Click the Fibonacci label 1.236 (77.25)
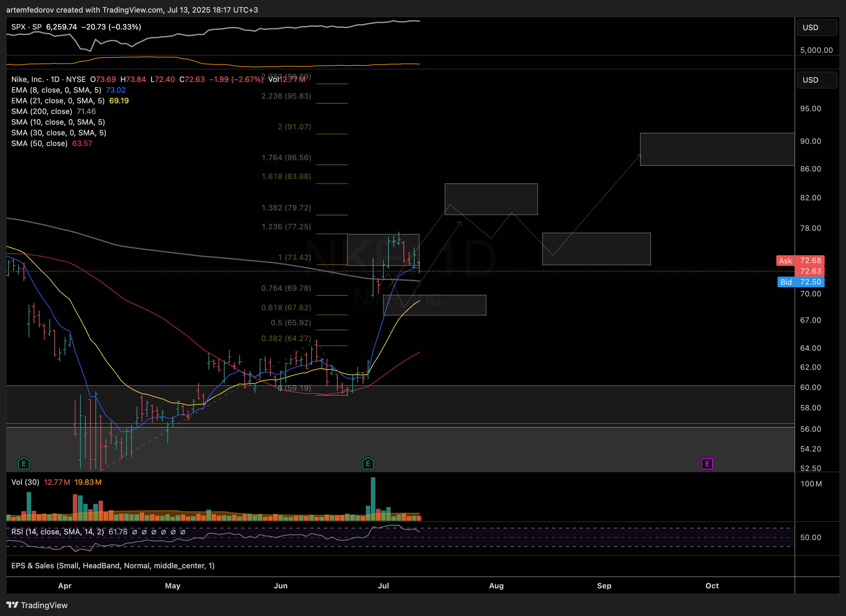This screenshot has width=846, height=616. 286,227
